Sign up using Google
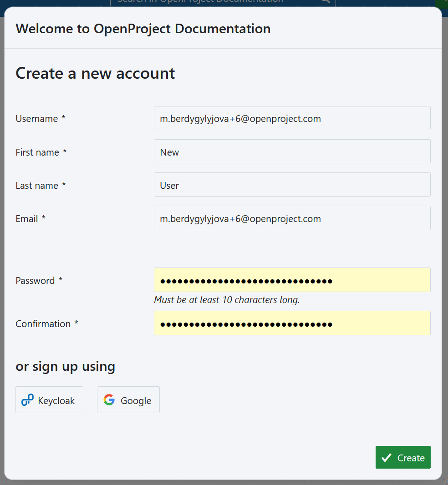 click(128, 400)
